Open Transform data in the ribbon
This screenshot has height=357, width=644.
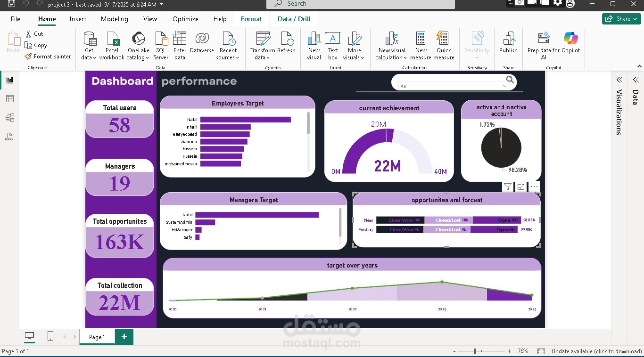pyautogui.click(x=263, y=46)
